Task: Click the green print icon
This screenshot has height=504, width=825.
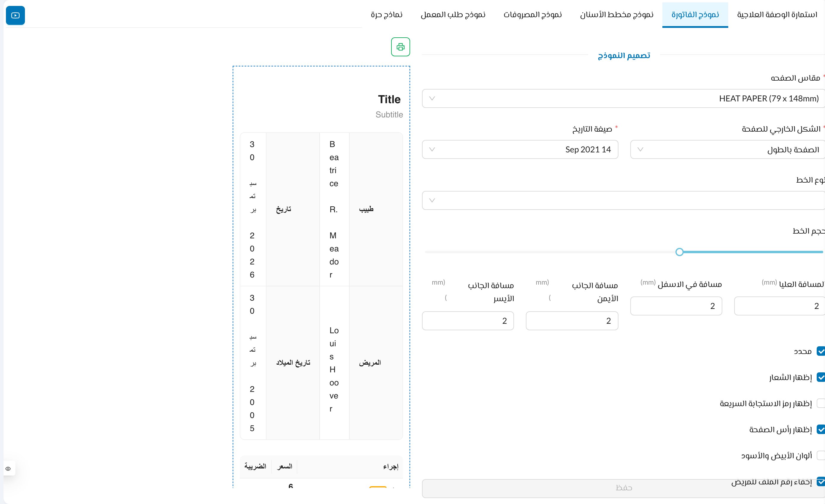Action: pyautogui.click(x=400, y=47)
